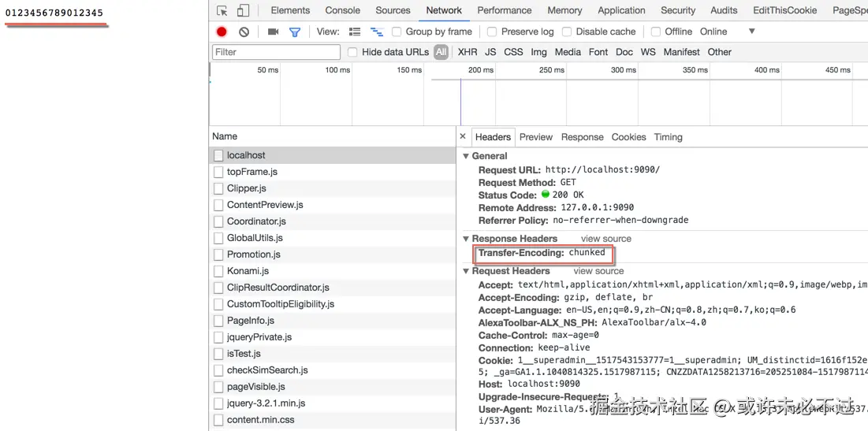This screenshot has width=868, height=431.
Task: Filter requests by Doc type
Action: point(624,52)
